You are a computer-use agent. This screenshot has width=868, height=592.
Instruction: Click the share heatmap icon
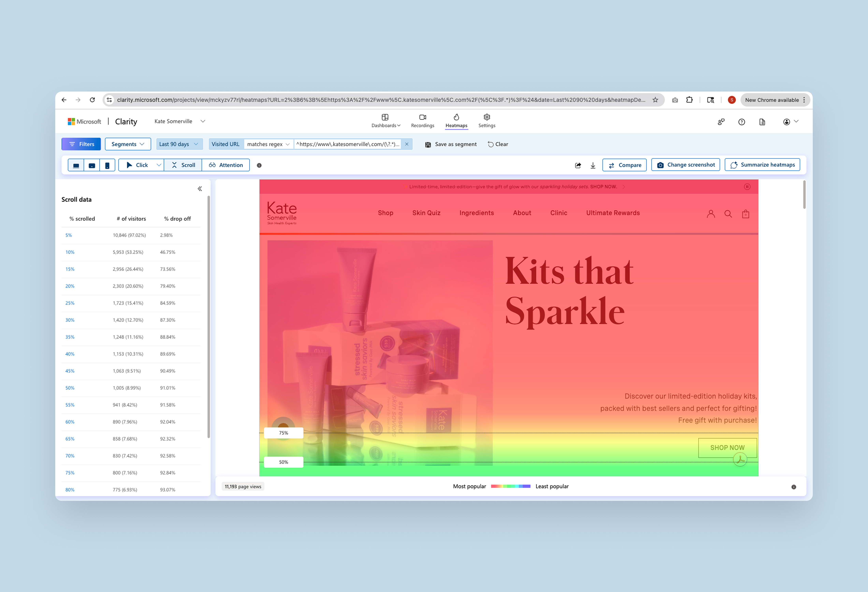click(578, 165)
